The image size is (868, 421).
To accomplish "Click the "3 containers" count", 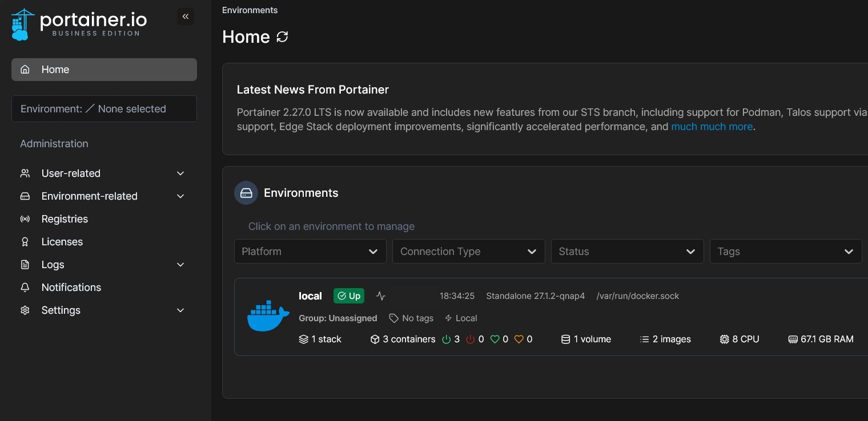I will coord(409,339).
